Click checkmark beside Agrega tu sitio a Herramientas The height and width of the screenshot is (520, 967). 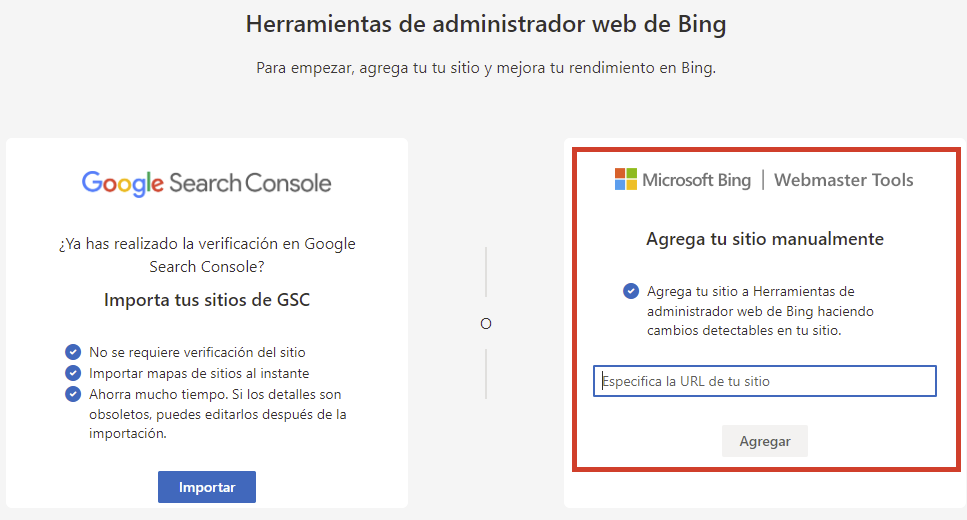(x=631, y=291)
